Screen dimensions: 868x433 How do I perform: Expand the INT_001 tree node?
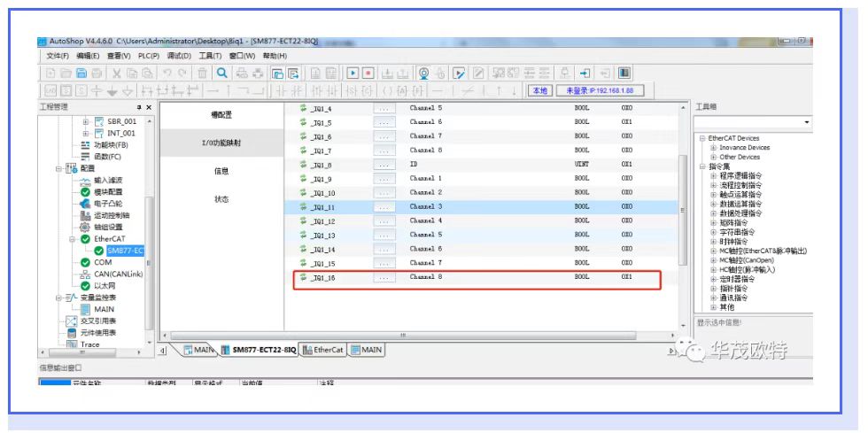[86, 134]
